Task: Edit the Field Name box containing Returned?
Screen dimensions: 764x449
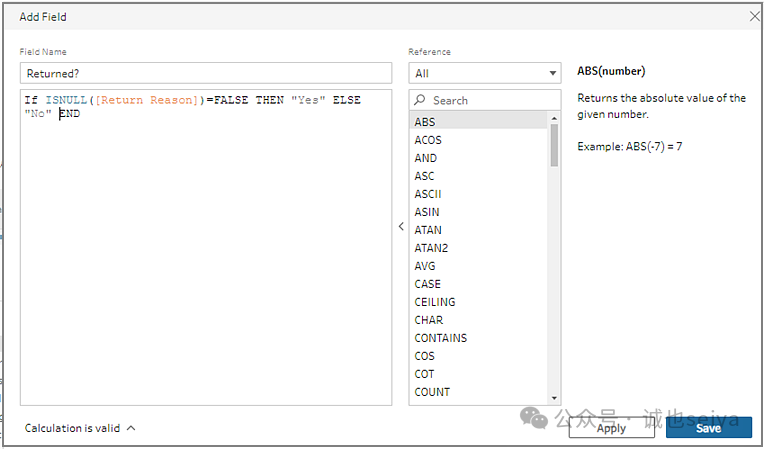Action: pyautogui.click(x=206, y=73)
